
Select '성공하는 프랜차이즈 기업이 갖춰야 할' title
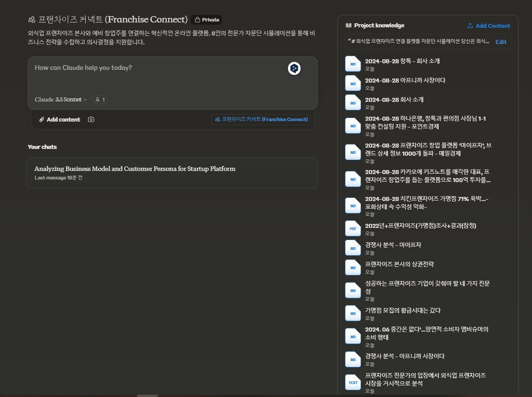[427, 287]
